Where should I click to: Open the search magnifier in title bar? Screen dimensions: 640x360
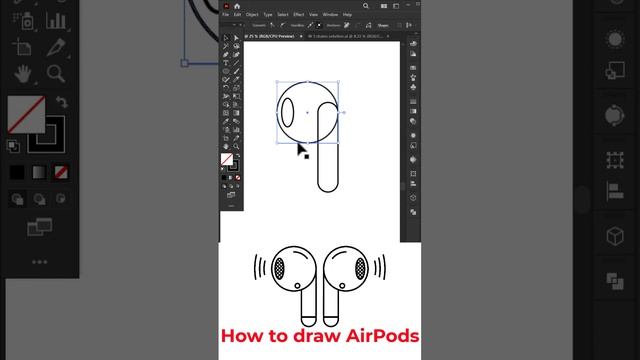click(366, 6)
